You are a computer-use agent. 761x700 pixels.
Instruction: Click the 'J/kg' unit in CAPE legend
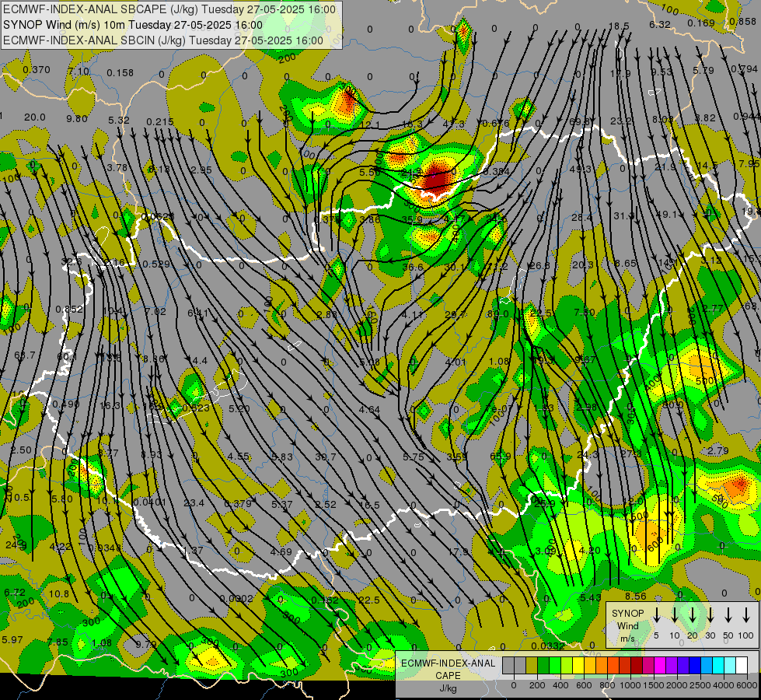click(x=448, y=688)
